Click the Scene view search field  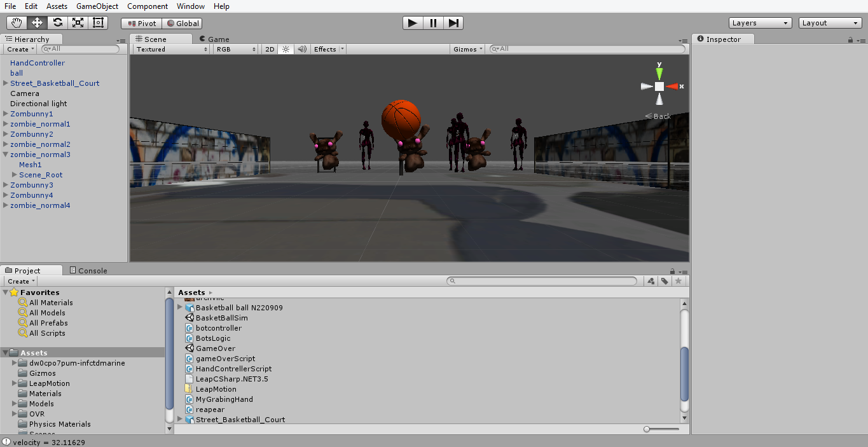(x=588, y=49)
